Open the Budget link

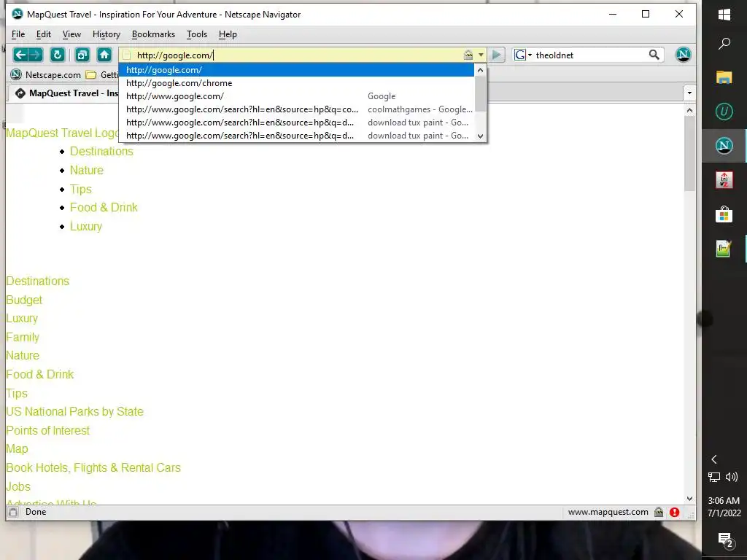pyautogui.click(x=24, y=300)
